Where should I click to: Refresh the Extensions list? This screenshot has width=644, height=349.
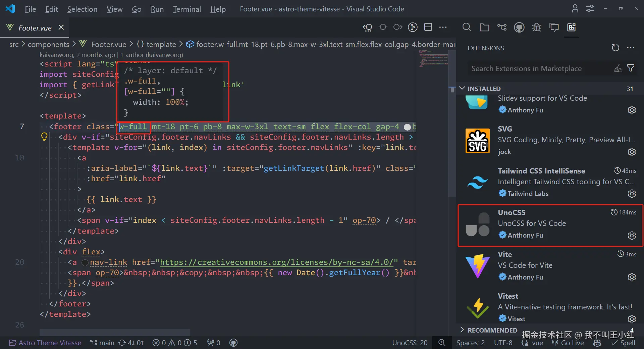pos(615,48)
